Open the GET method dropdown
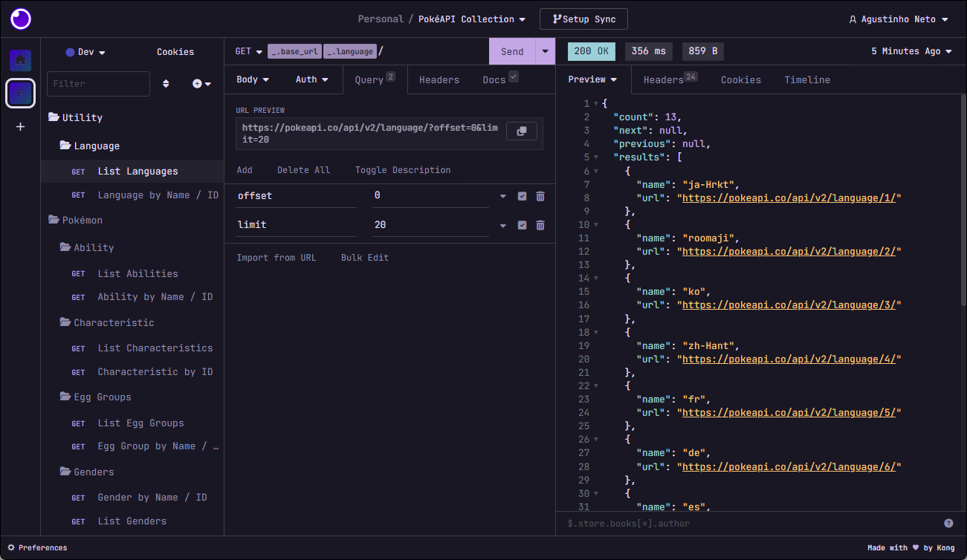The image size is (967, 560). pyautogui.click(x=249, y=51)
